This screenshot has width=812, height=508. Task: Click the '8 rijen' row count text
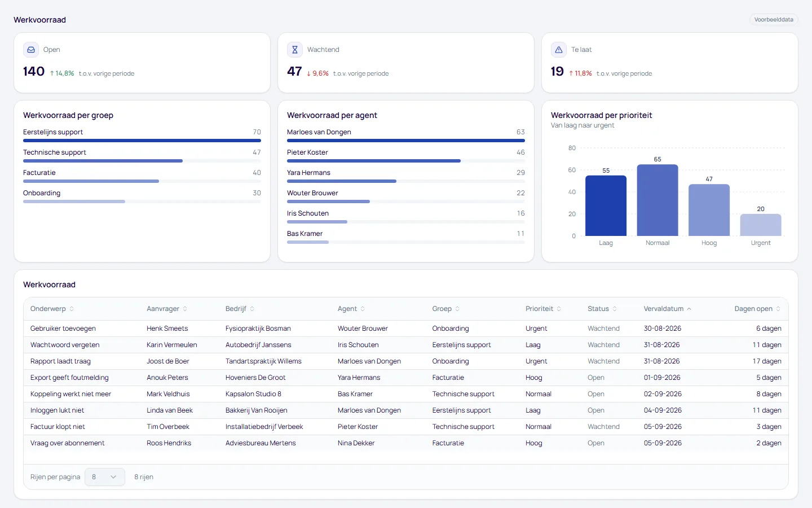pyautogui.click(x=144, y=477)
